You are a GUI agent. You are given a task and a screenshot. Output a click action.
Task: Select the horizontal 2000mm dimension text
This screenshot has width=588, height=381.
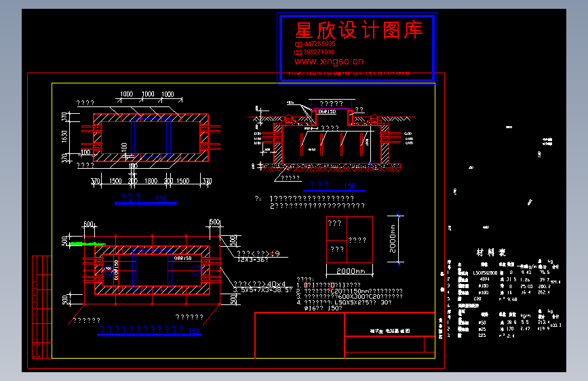click(x=350, y=270)
